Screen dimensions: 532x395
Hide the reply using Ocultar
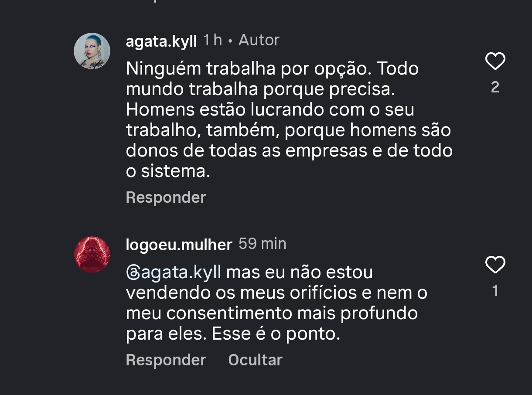click(255, 360)
